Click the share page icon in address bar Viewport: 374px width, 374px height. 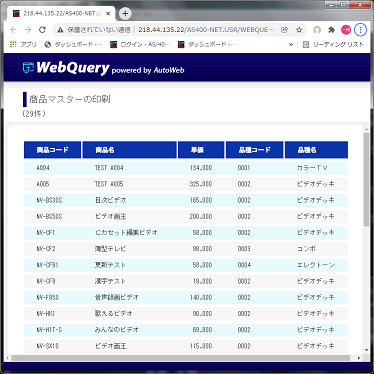click(284, 30)
